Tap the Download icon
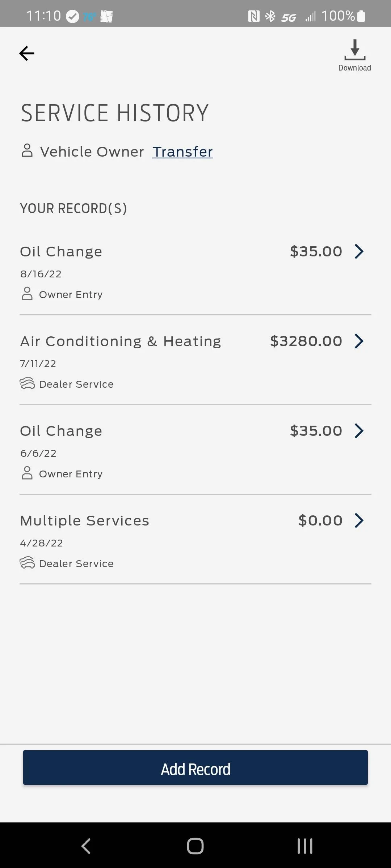 point(355,51)
